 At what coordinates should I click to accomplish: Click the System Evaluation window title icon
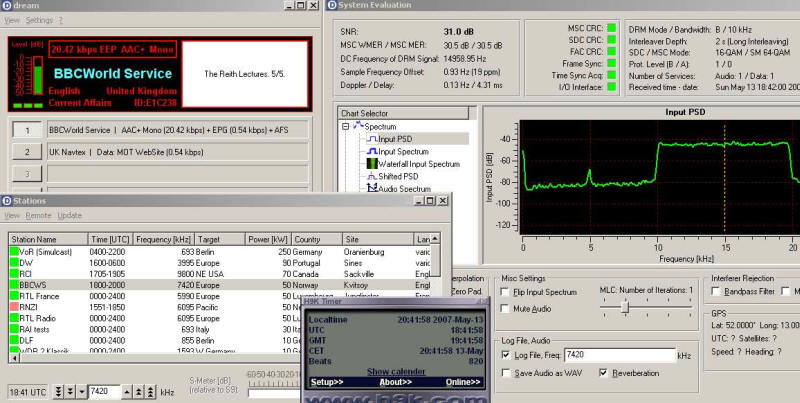pos(332,6)
